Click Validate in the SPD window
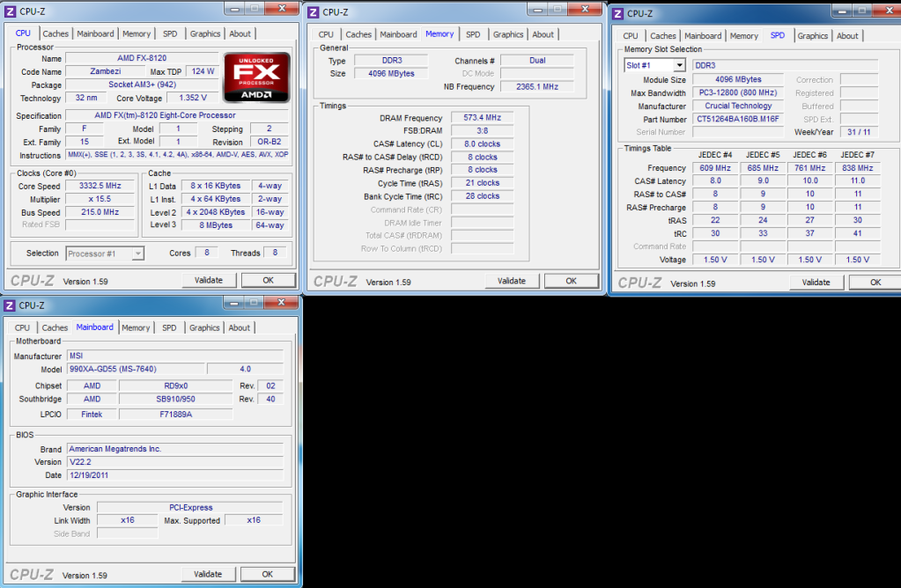 click(x=816, y=282)
